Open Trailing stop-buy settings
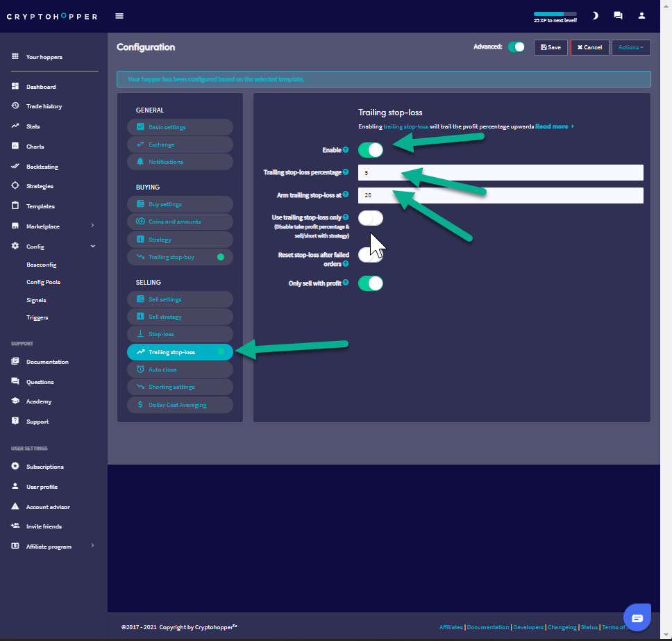This screenshot has height=641, width=672. [x=180, y=257]
